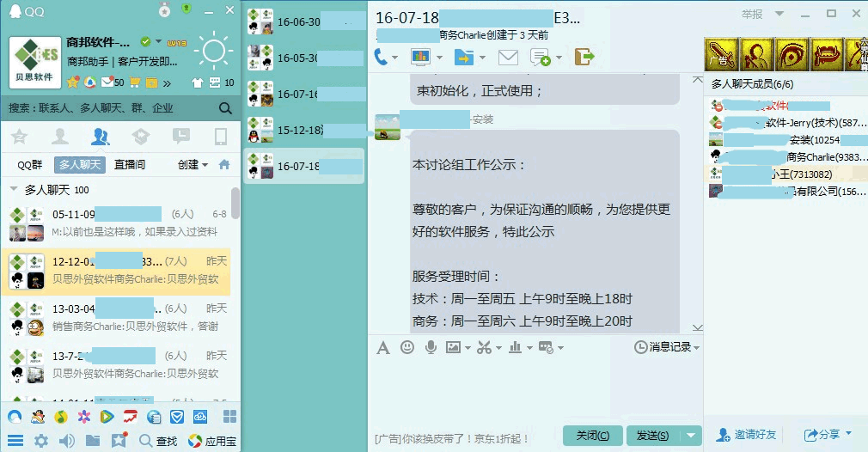Click the shopping cart icon
868x452 pixels.
[135, 82]
